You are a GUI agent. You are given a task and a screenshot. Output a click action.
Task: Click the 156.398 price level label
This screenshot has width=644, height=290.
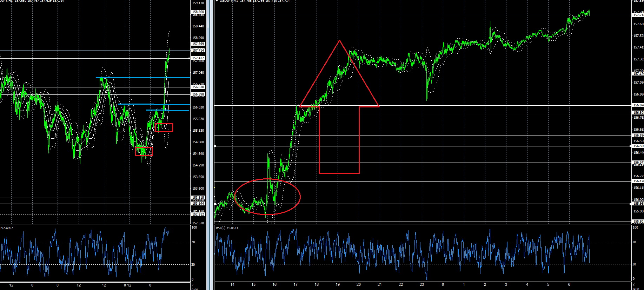coord(198,94)
